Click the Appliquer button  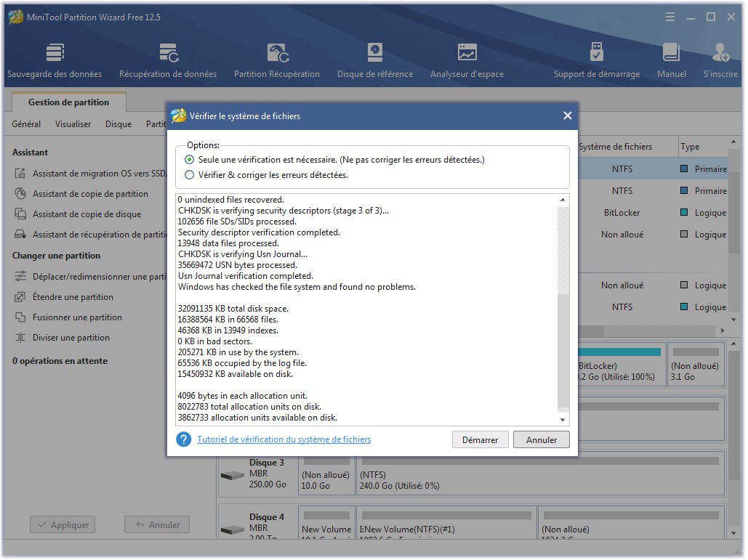pyautogui.click(x=63, y=524)
